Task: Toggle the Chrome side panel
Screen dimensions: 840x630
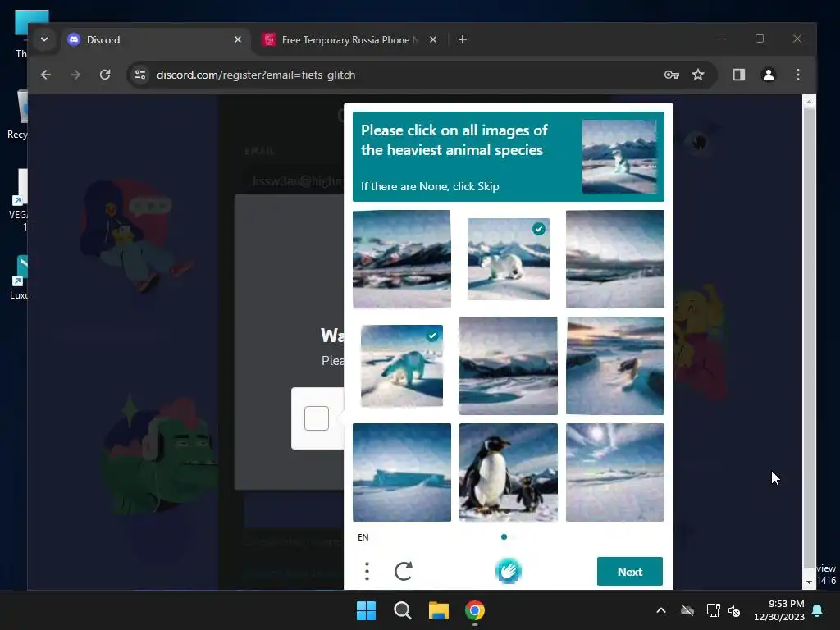Action: [x=739, y=75]
